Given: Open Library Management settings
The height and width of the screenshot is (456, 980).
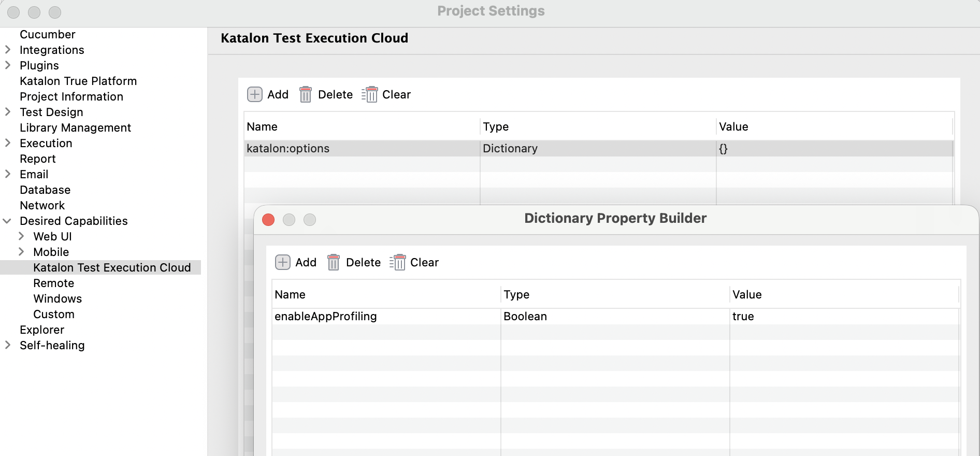Looking at the screenshot, I should [x=75, y=127].
